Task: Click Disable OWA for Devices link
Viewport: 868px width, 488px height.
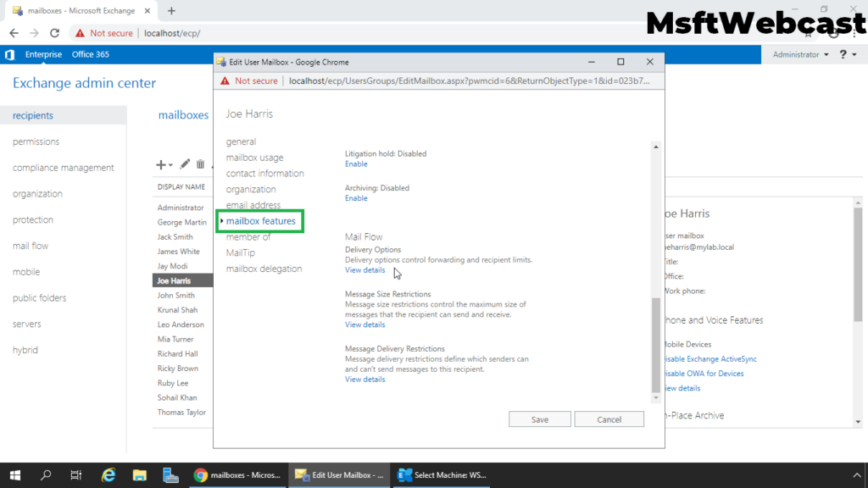Action: tap(704, 374)
